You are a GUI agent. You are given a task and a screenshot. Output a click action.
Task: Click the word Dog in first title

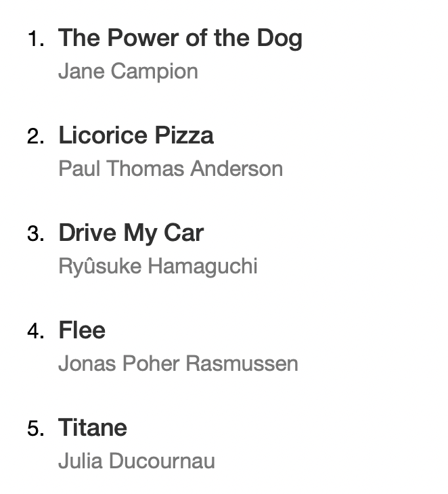click(279, 39)
